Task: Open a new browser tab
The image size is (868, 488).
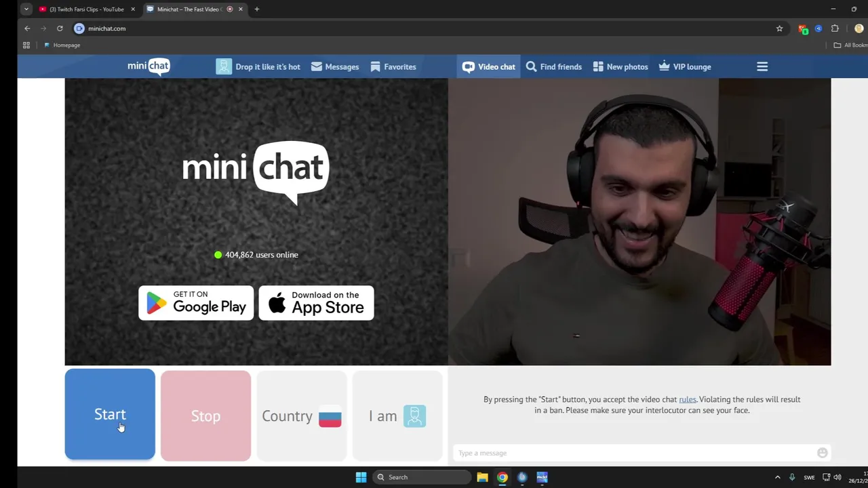Action: point(257,9)
